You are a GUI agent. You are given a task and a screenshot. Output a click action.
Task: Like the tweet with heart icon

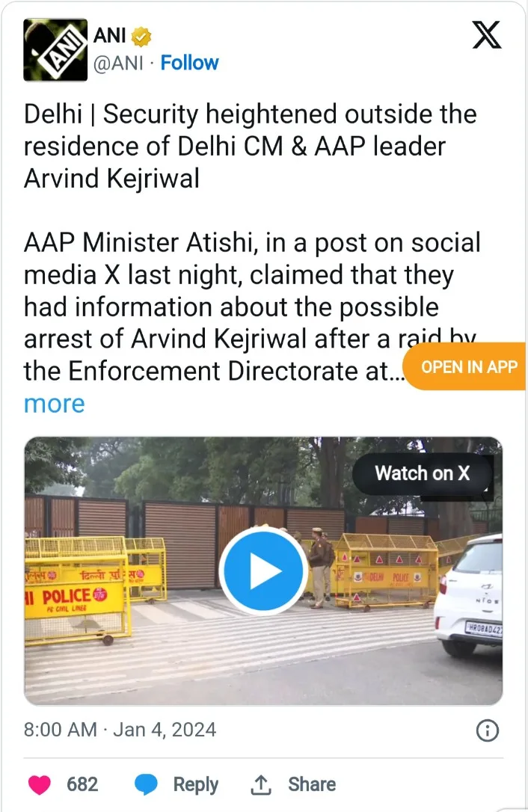tap(39, 784)
